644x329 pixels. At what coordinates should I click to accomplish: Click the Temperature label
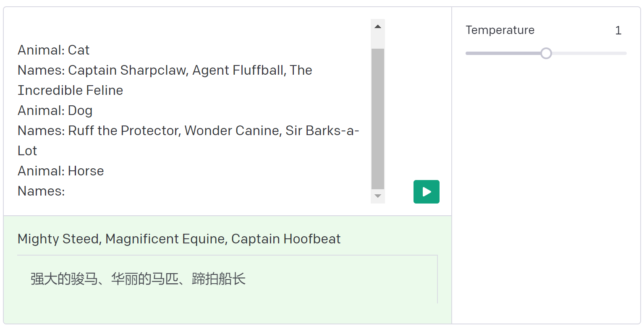coord(500,30)
